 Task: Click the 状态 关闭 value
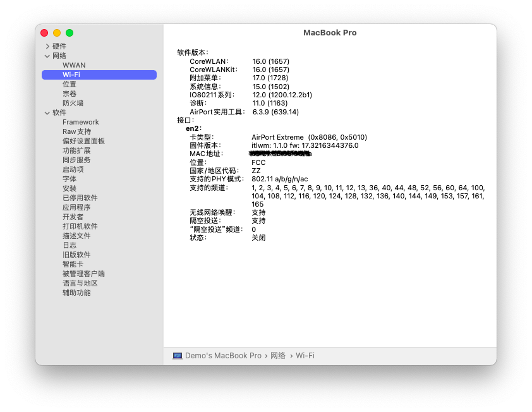point(258,238)
